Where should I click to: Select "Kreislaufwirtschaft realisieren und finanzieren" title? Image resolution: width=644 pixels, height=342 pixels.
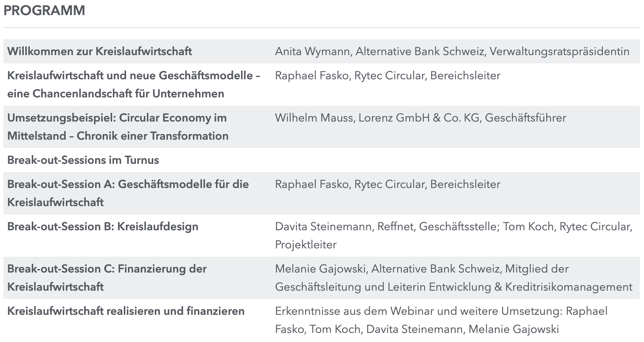point(126,311)
